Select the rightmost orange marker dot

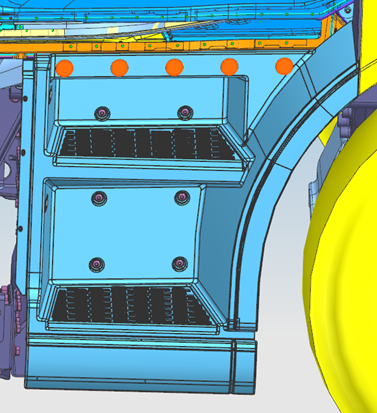click(284, 66)
